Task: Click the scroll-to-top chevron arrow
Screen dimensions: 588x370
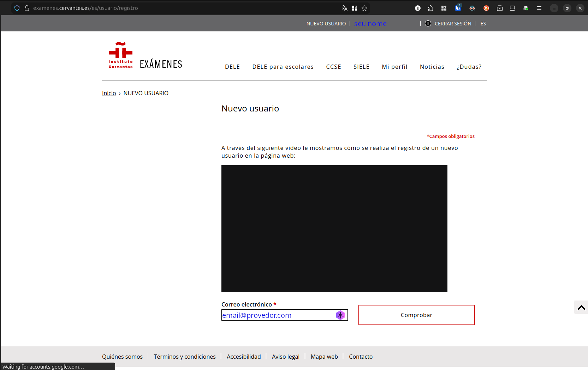Action: pyautogui.click(x=581, y=308)
